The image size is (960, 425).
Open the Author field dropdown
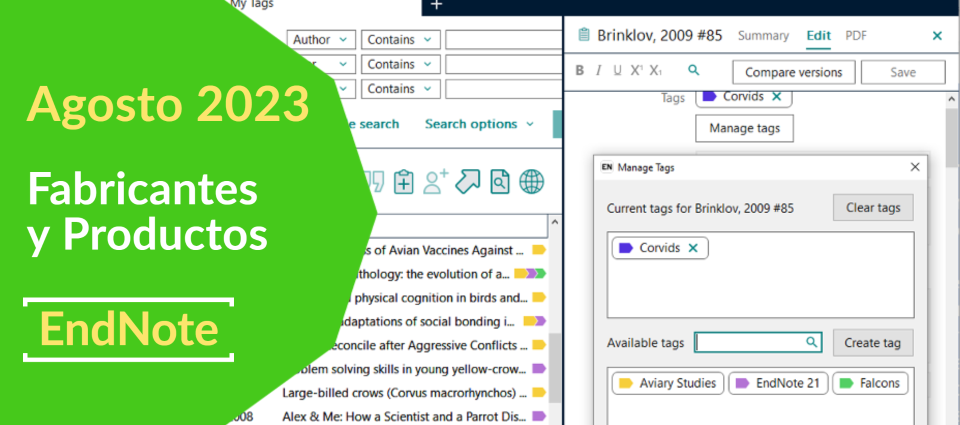point(321,40)
